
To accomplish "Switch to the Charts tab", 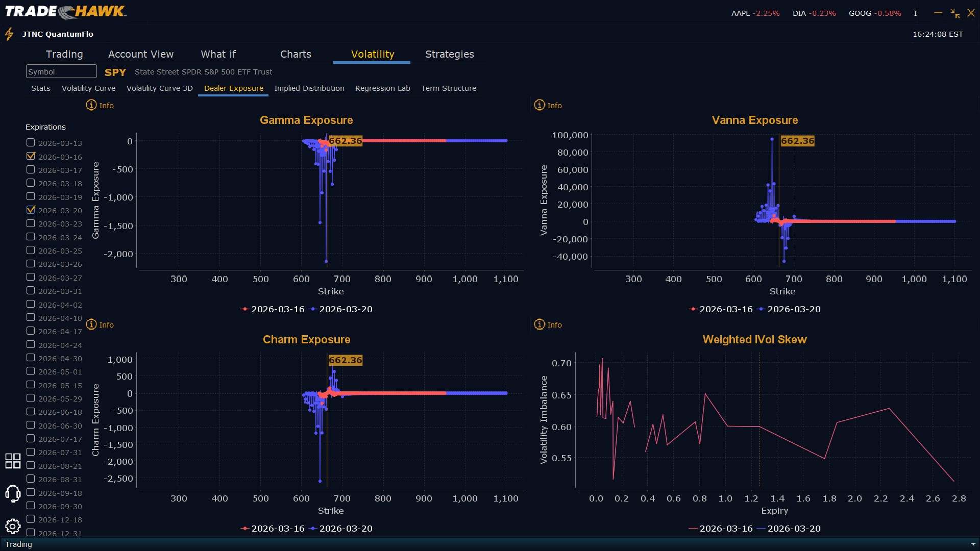I will coord(296,54).
